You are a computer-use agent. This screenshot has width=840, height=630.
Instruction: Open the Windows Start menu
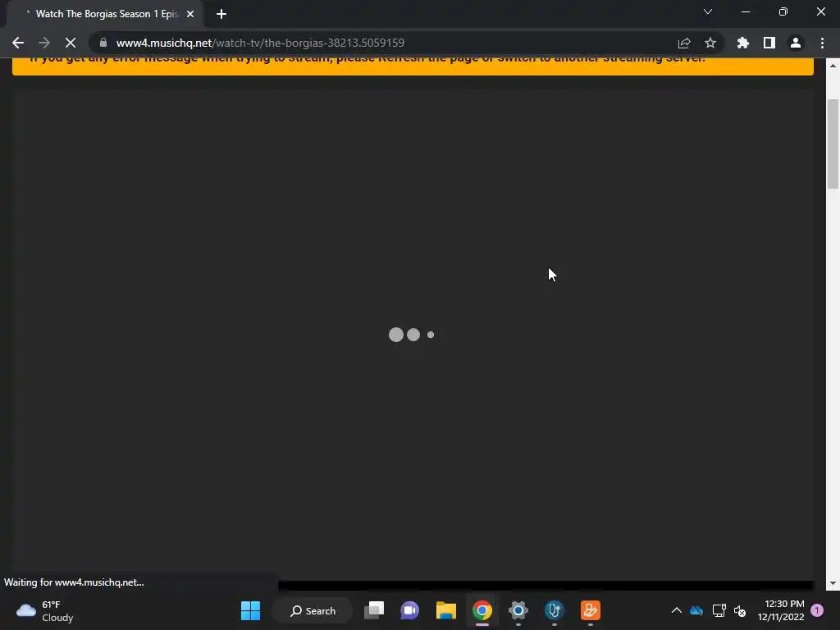(250, 610)
